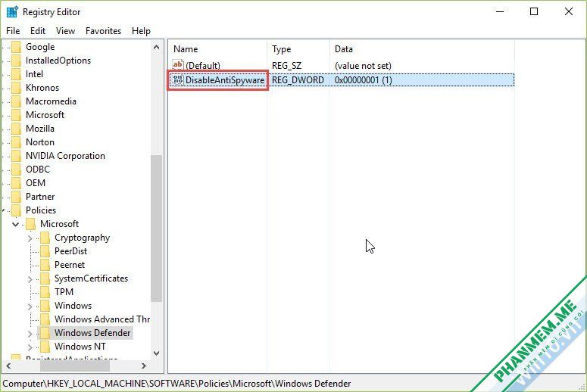Screen dimensions: 587x392
Task: Click the 0x00000001 (1) data cell
Action: click(363, 80)
